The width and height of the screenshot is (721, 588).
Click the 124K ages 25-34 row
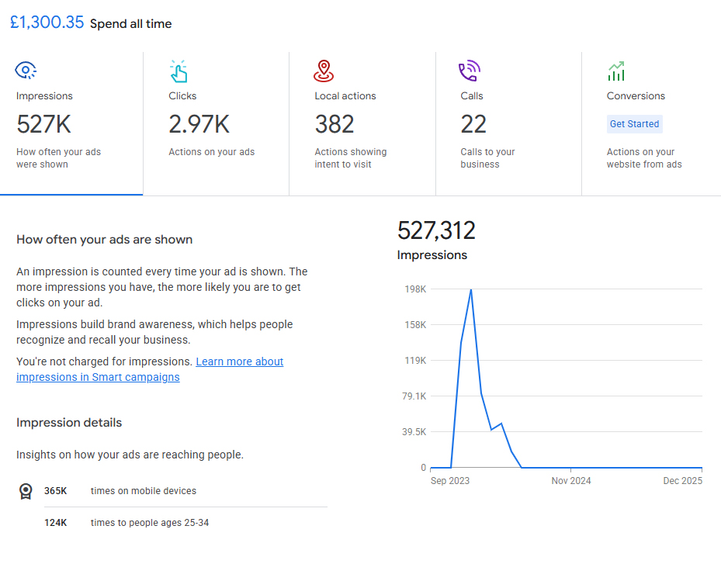click(x=127, y=523)
